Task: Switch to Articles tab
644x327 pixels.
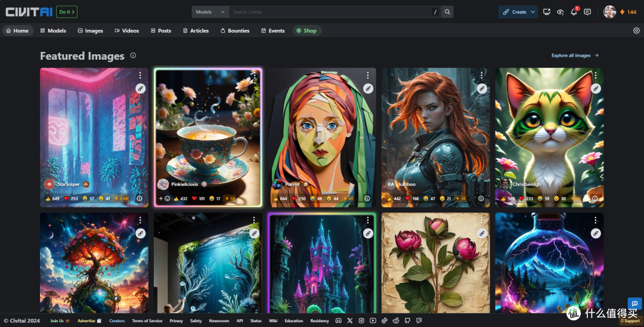Action: tap(196, 30)
